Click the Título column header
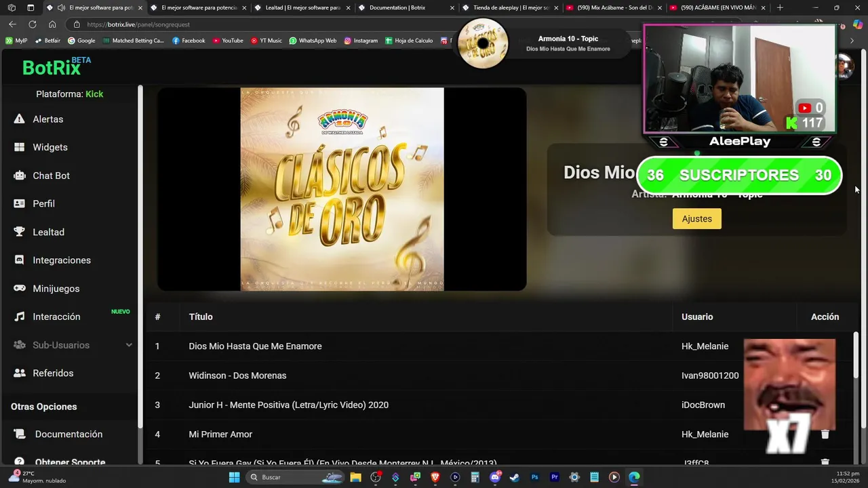The height and width of the screenshot is (488, 868). (201, 317)
